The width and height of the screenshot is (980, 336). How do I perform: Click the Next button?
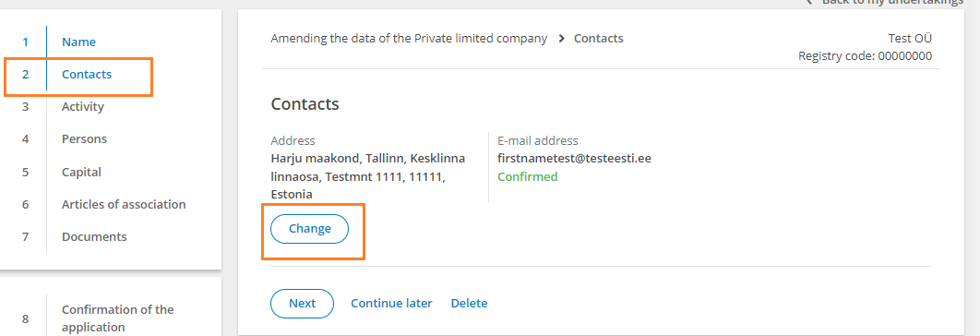[x=302, y=304]
